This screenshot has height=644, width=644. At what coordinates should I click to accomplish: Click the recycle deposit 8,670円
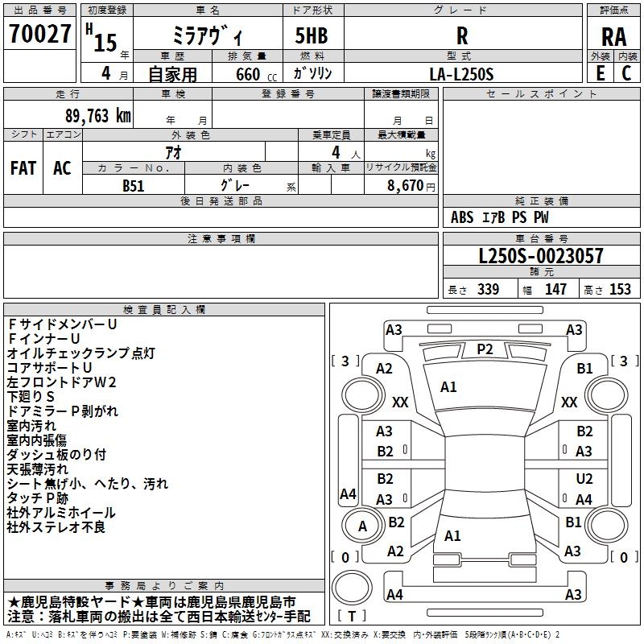pos(411,185)
